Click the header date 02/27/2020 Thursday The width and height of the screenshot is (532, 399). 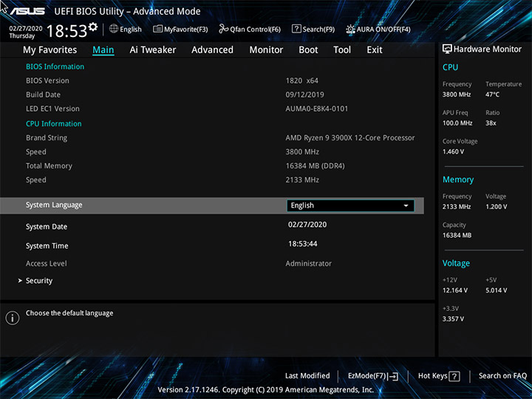(x=26, y=32)
